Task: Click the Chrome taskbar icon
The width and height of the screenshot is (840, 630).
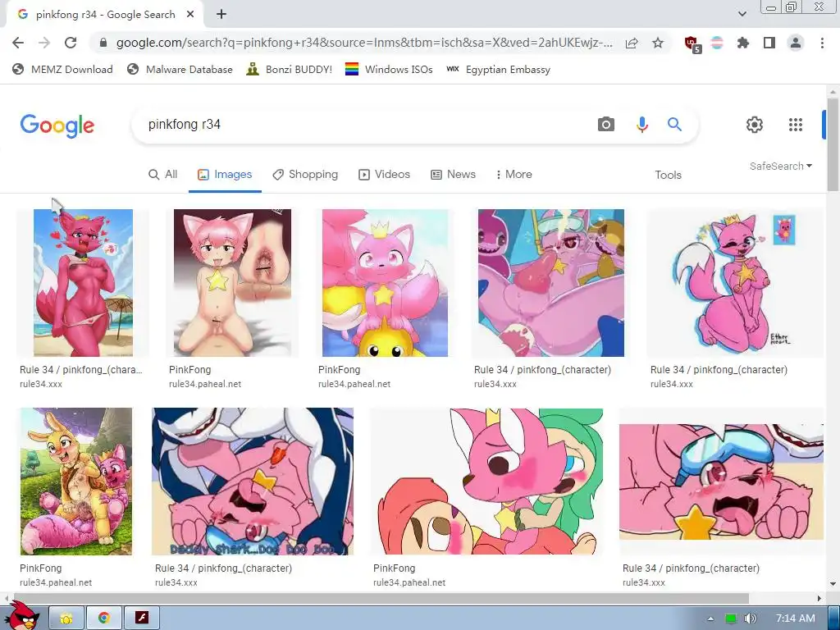Action: pos(104,619)
